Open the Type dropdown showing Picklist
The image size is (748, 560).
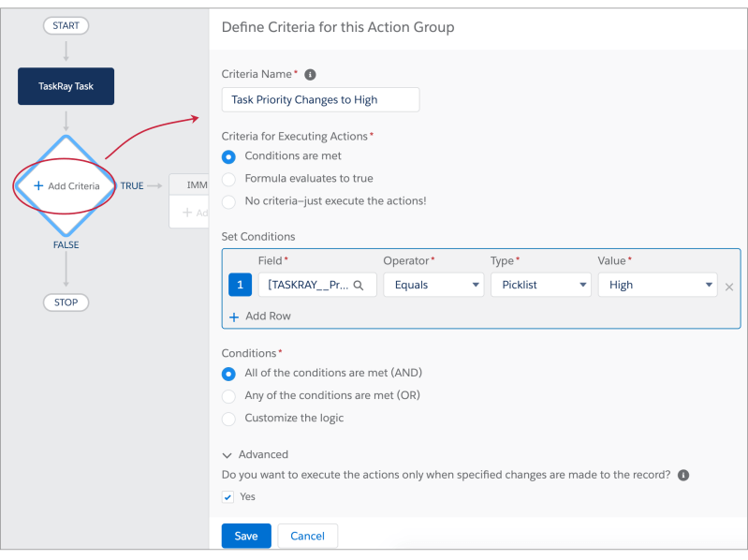tap(541, 285)
